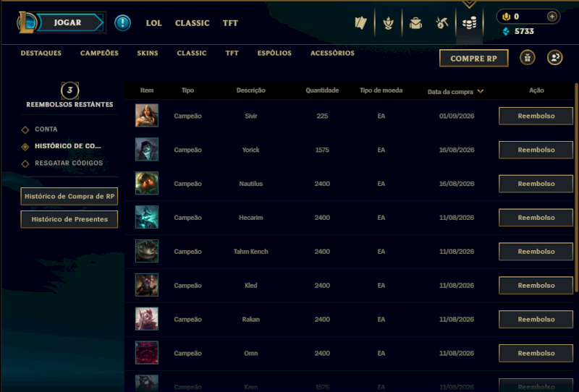This screenshot has height=392, width=579.
Task: Refund the Rakan purchase
Action: (x=536, y=320)
